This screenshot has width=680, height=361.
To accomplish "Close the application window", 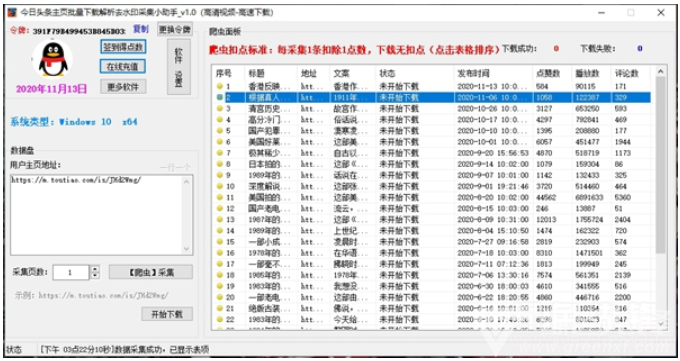I will (x=660, y=13).
